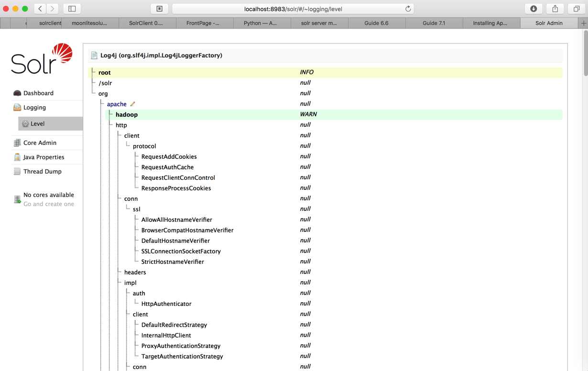Switch to the solr server m... tab

pos(319,23)
